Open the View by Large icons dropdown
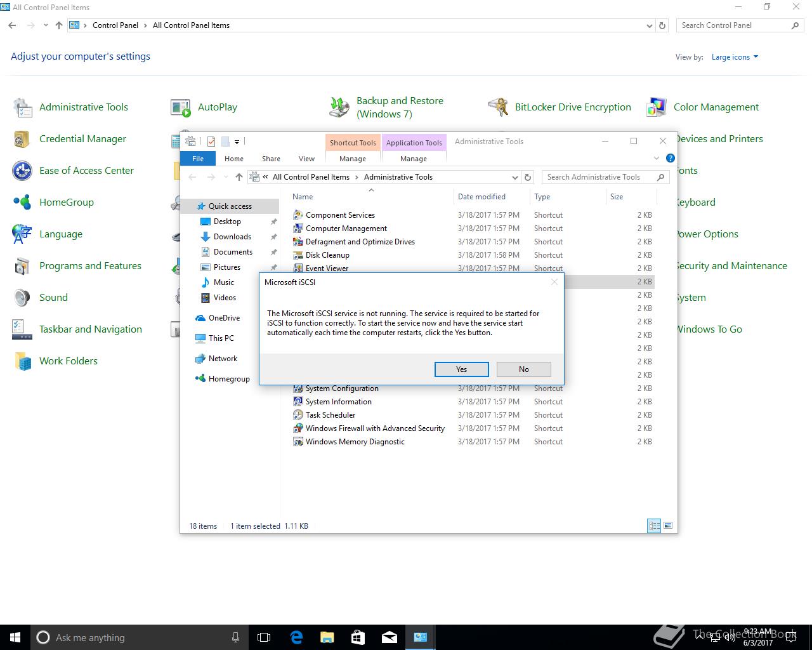The height and width of the screenshot is (650, 812). [735, 57]
